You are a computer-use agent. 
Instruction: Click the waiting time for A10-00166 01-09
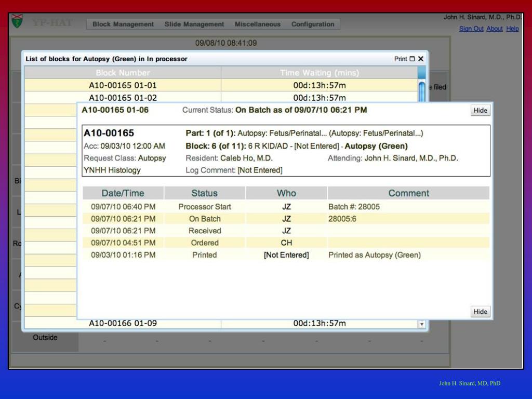click(320, 323)
